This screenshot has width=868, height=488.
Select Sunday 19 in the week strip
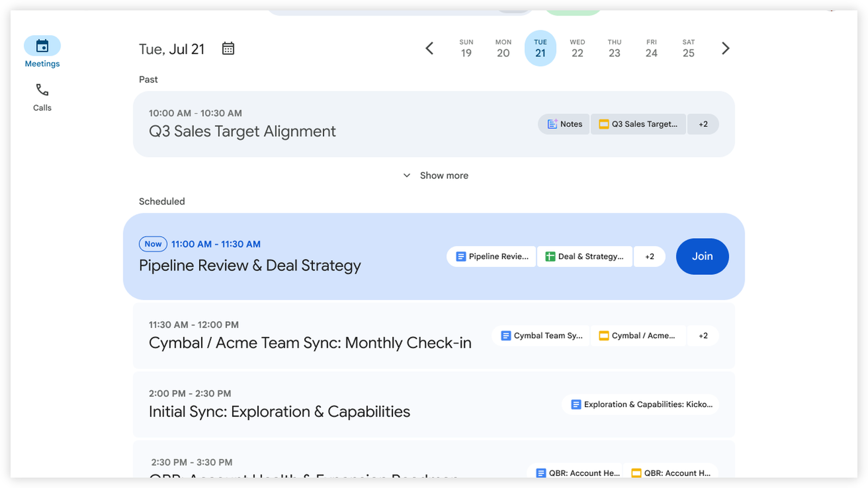pos(467,49)
